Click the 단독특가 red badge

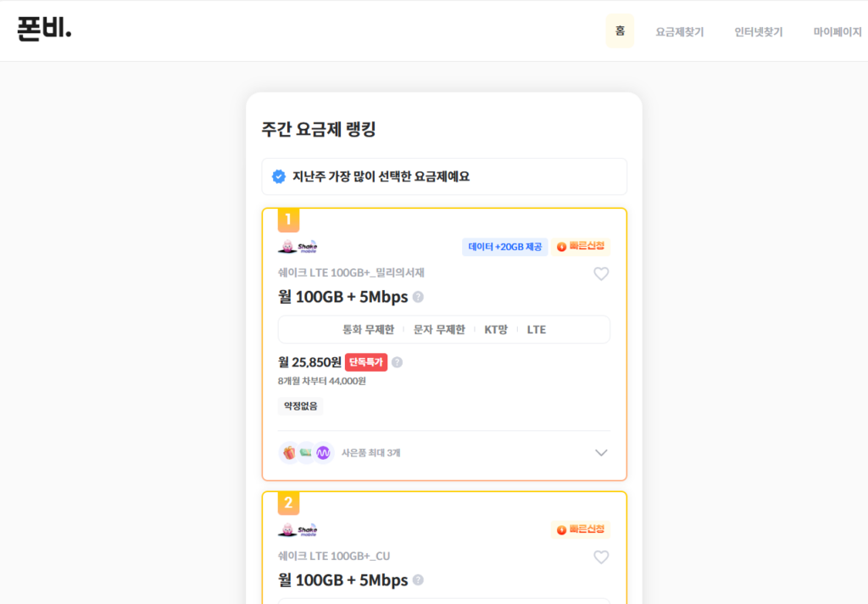coord(366,362)
